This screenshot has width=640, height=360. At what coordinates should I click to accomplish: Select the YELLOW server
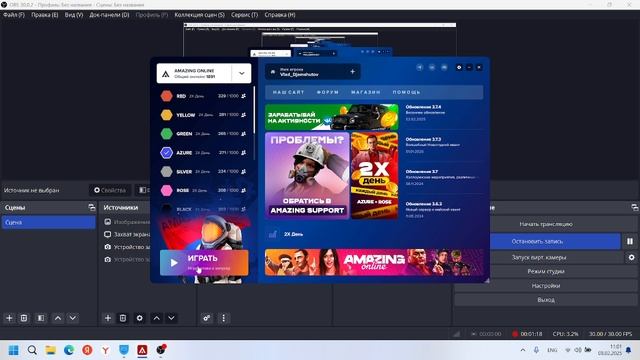click(204, 115)
